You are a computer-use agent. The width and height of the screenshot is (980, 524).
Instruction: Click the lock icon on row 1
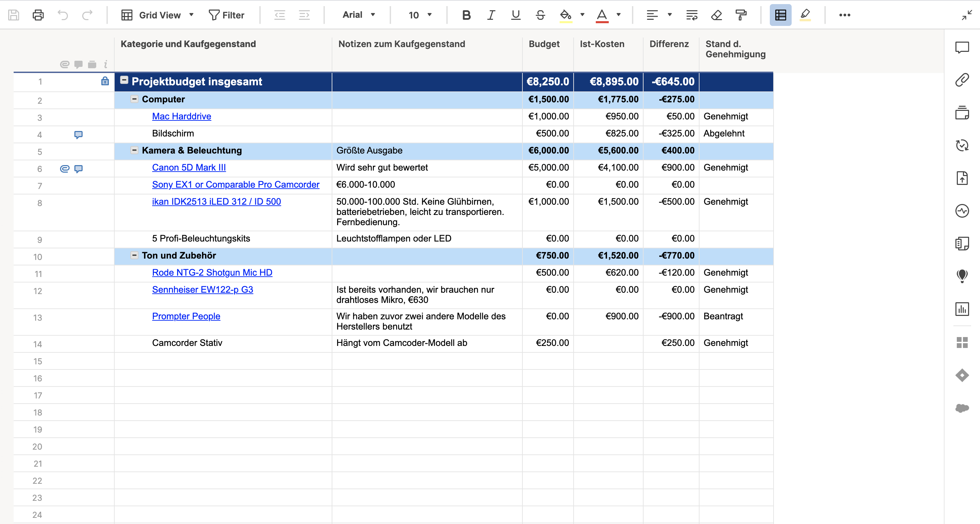pos(105,81)
